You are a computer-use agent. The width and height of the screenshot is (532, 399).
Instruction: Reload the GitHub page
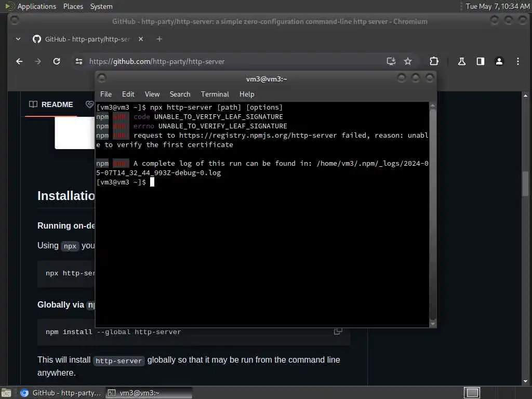pos(57,61)
